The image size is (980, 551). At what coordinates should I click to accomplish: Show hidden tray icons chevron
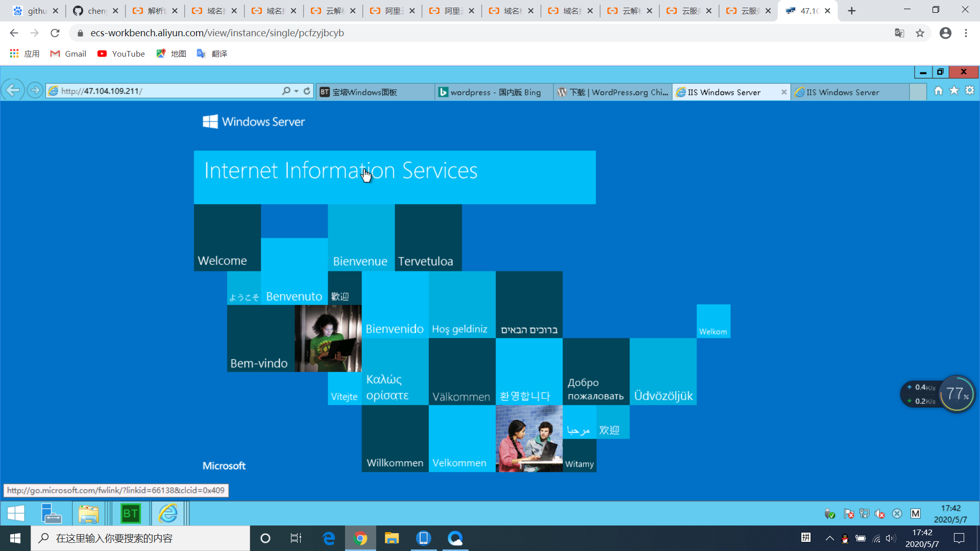(x=830, y=538)
